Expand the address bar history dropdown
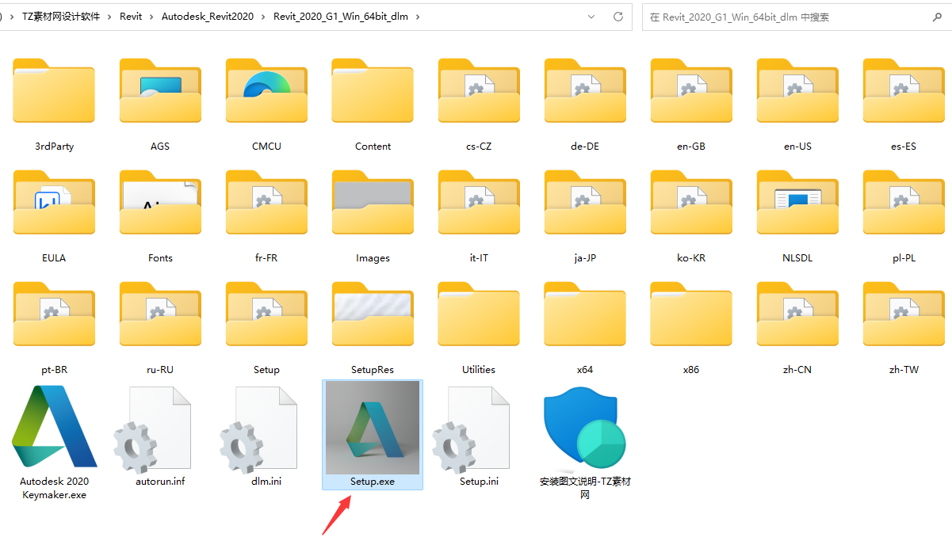 [x=591, y=17]
